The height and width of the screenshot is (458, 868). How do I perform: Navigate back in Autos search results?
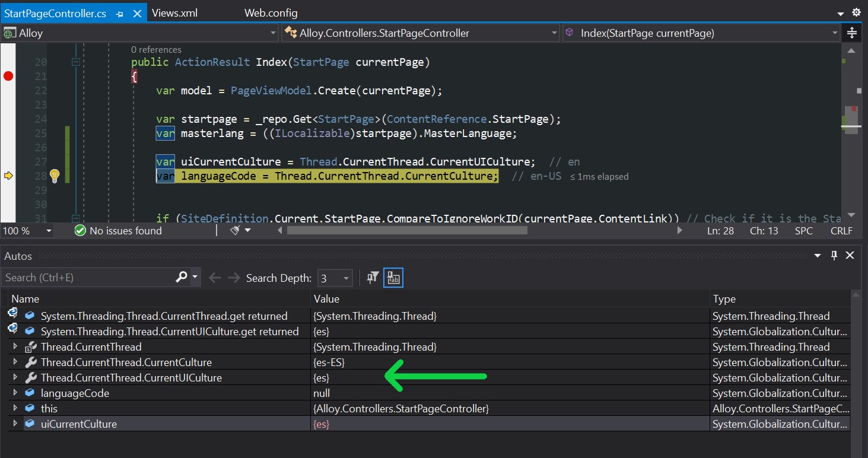coord(214,278)
